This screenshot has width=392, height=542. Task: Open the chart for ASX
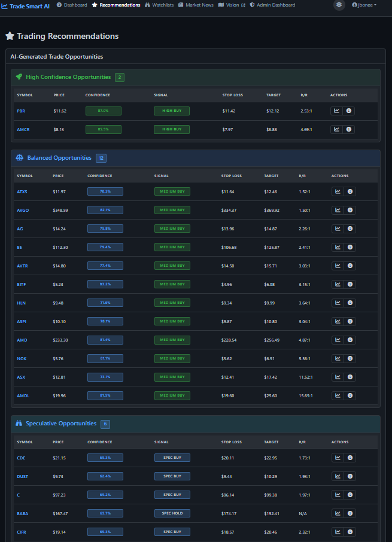(338, 377)
